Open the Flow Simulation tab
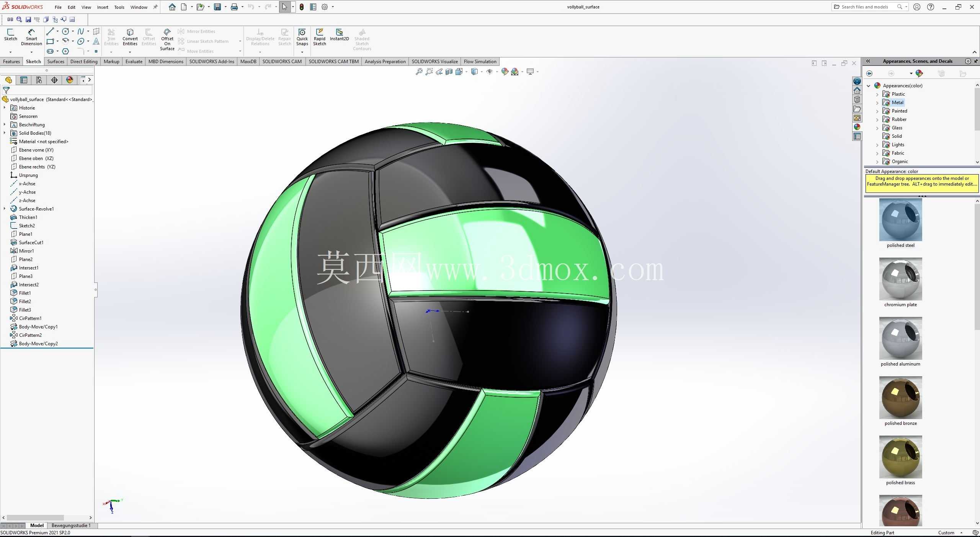980x537 pixels. [480, 61]
